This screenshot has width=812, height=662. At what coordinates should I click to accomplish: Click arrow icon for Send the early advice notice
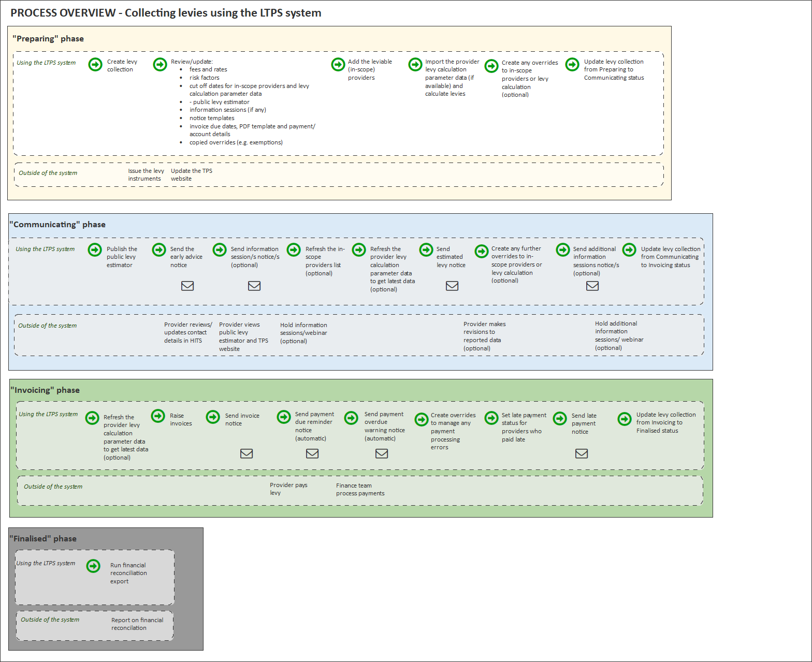[159, 250]
